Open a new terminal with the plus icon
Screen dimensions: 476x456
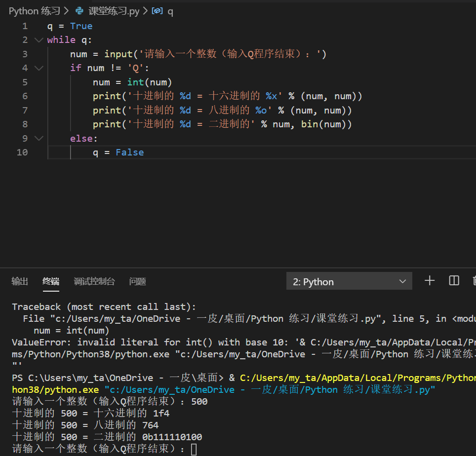[x=429, y=280]
